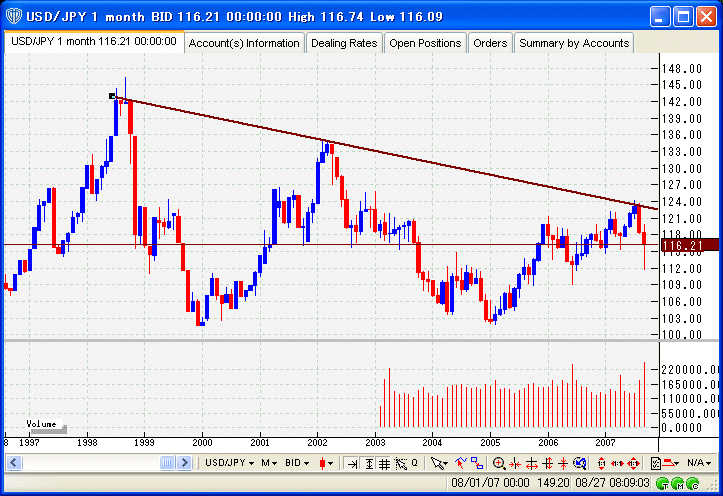Open the USD/JPY symbol dropdown
Image resolution: width=723 pixels, height=496 pixels.
[x=230, y=463]
